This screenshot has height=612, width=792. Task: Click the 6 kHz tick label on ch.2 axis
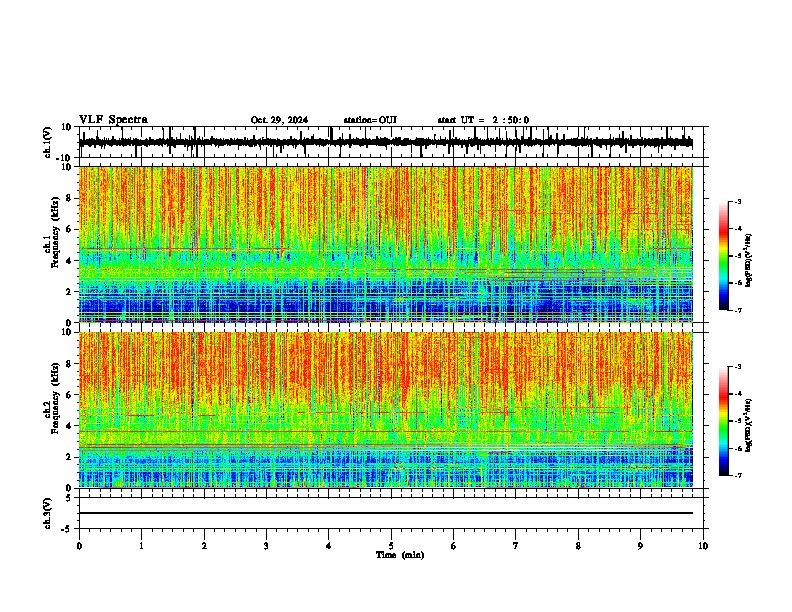[x=69, y=395]
